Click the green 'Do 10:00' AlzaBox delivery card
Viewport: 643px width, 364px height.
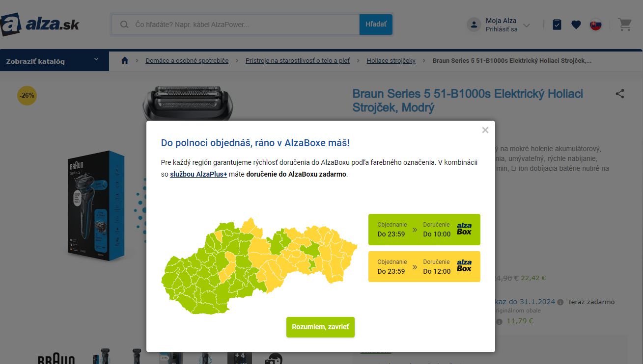click(424, 230)
